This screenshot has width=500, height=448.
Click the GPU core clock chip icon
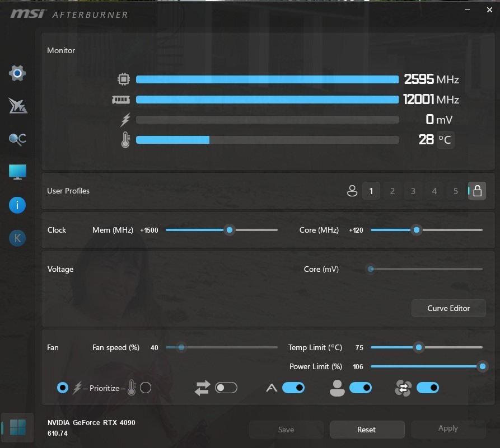pyautogui.click(x=124, y=79)
